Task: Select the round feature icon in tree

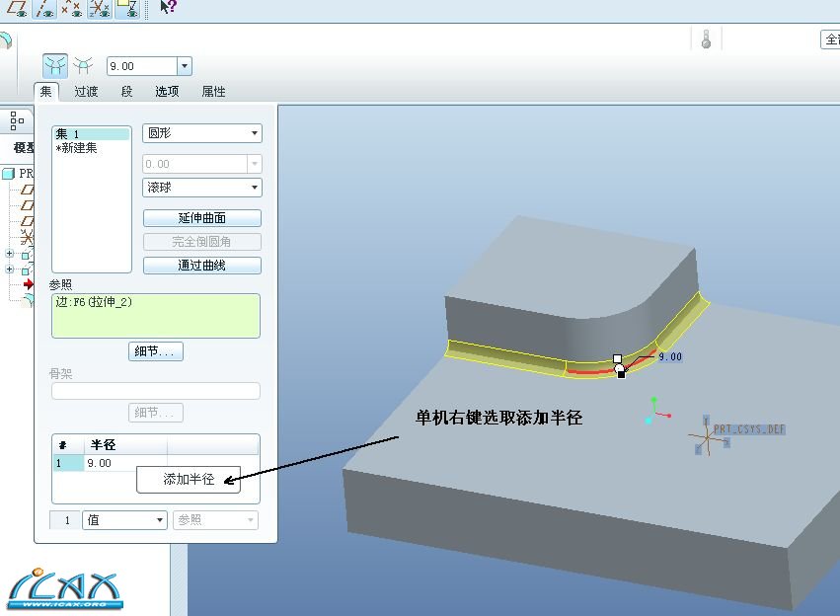Action: tap(28, 300)
